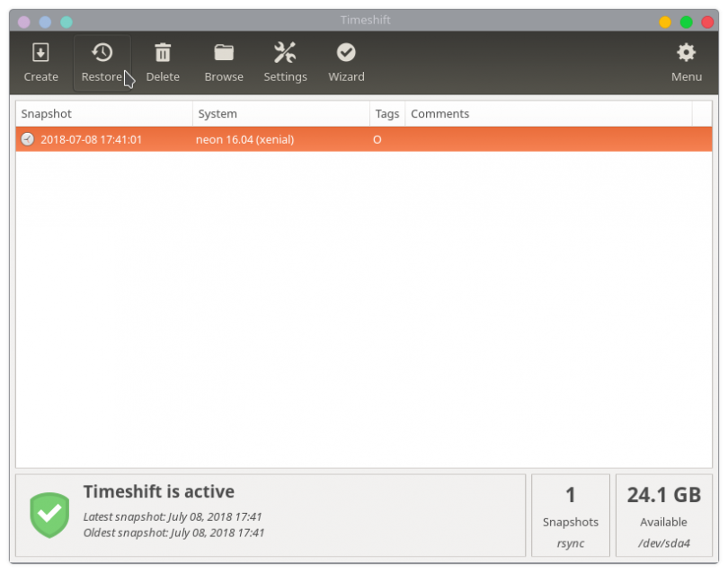Click the rsync backend label

point(571,542)
